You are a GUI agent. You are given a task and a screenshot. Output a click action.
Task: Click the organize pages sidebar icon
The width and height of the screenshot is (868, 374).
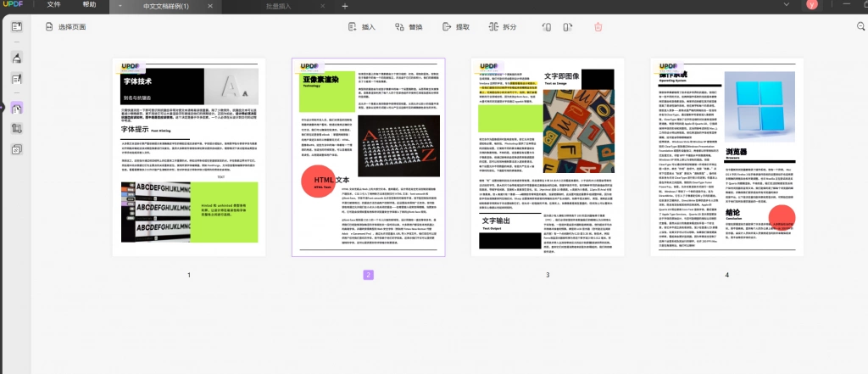click(x=17, y=108)
